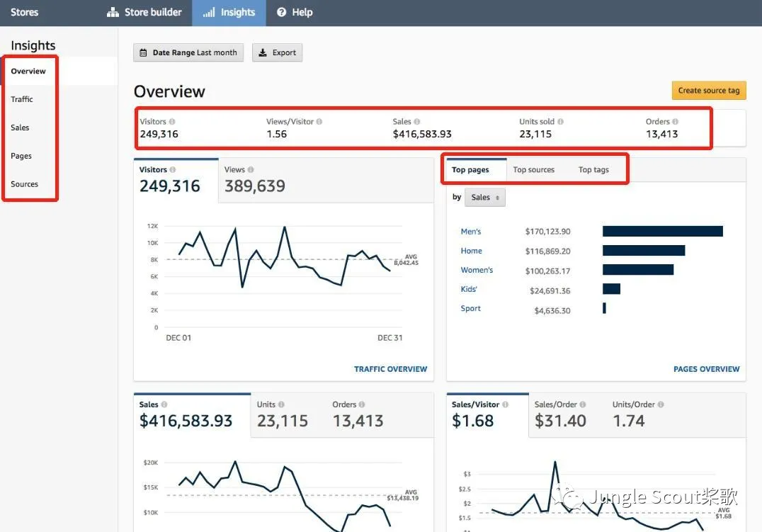Open the Date Range Last month picker
Screen dimensions: 762x532
[188, 52]
